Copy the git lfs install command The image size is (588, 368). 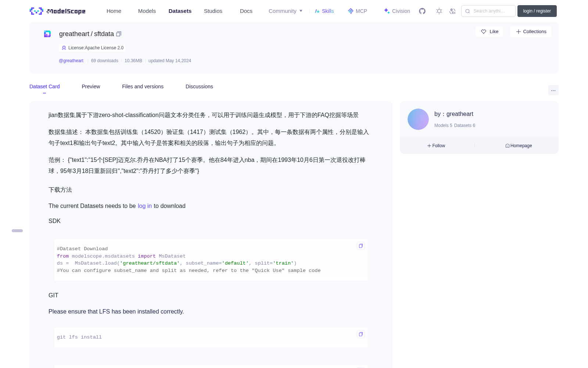coord(361,334)
